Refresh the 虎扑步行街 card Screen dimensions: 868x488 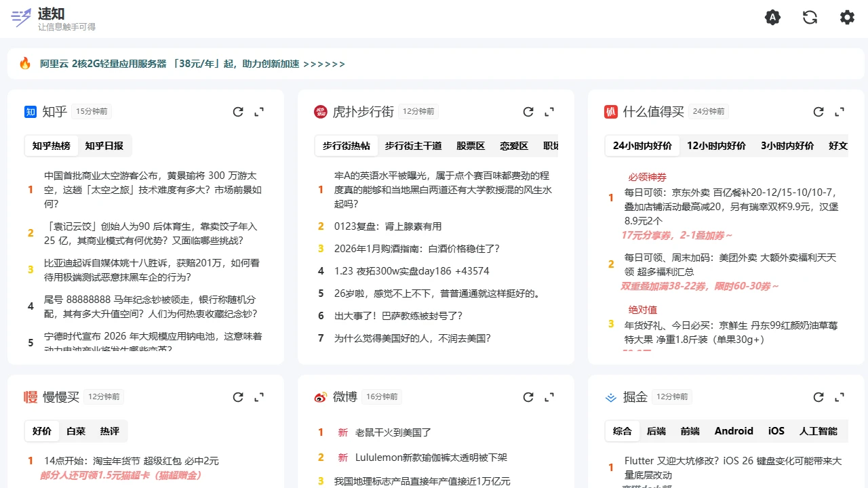[x=528, y=112]
